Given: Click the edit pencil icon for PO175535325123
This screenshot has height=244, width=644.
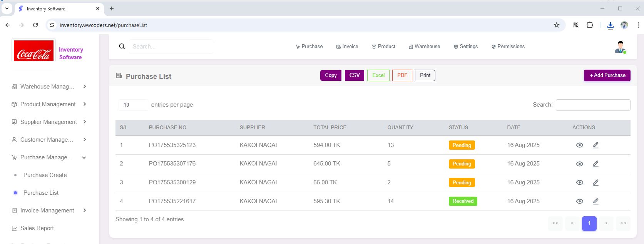Looking at the screenshot, I should coord(595,145).
